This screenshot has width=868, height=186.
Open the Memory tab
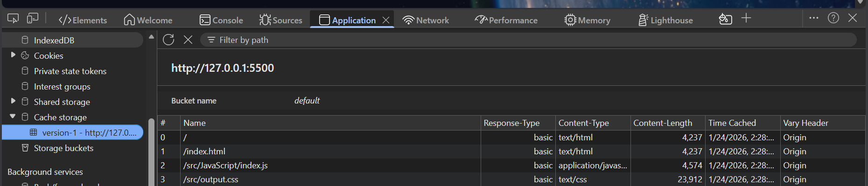point(588,20)
